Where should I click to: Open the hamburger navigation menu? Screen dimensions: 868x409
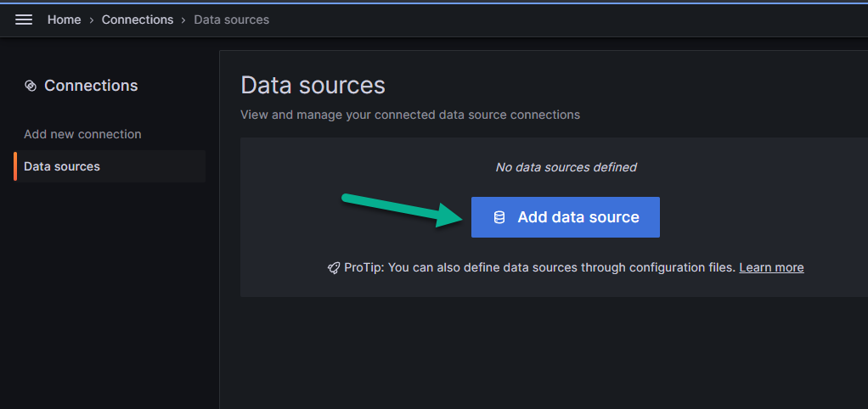pos(24,20)
